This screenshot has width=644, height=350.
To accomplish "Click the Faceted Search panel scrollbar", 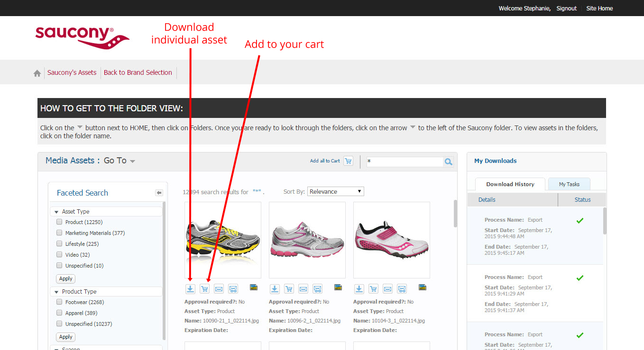I will point(164,270).
